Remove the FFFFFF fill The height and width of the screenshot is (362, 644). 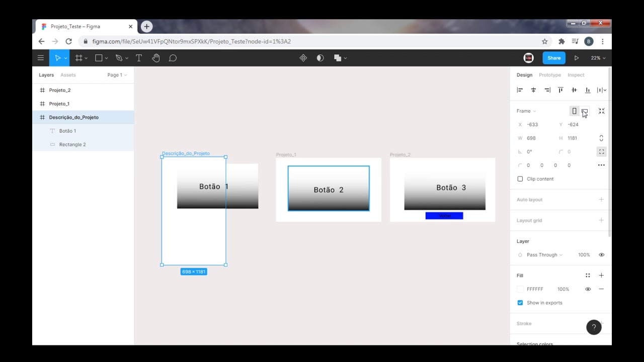click(x=601, y=289)
